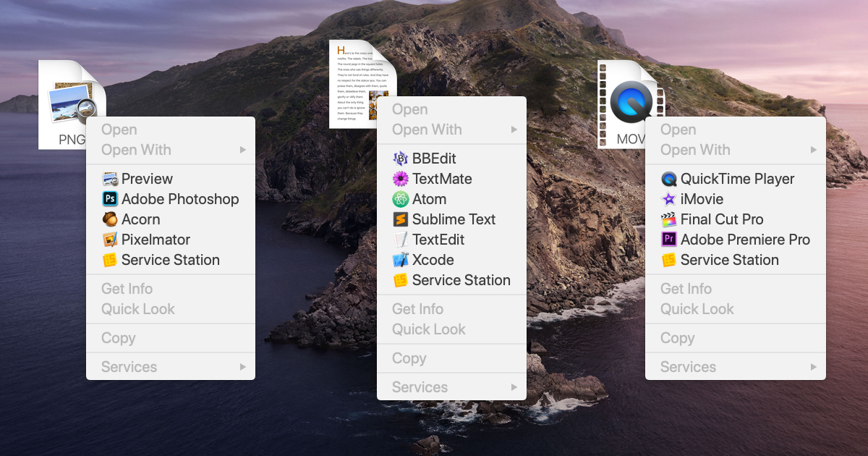Choose the Acorn app icon
This screenshot has height=456, width=868.
coord(110,219)
